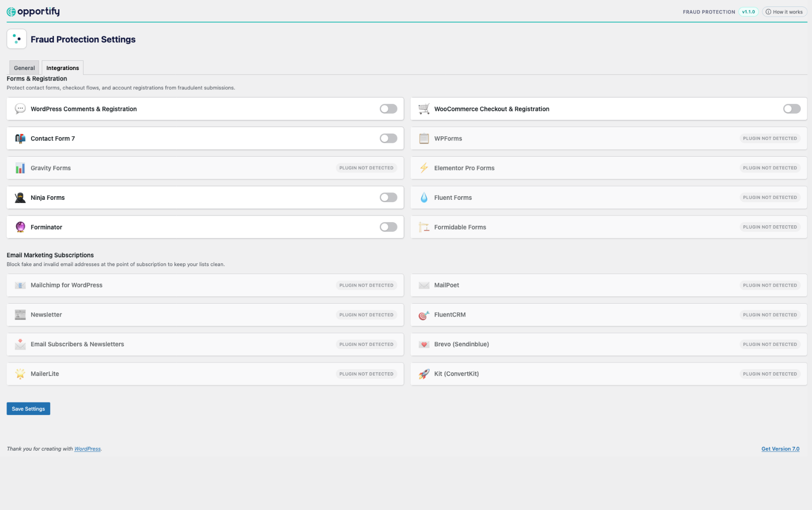Click Fluent Forms Plugin Not Detected badge
The image size is (812, 510).
click(770, 198)
